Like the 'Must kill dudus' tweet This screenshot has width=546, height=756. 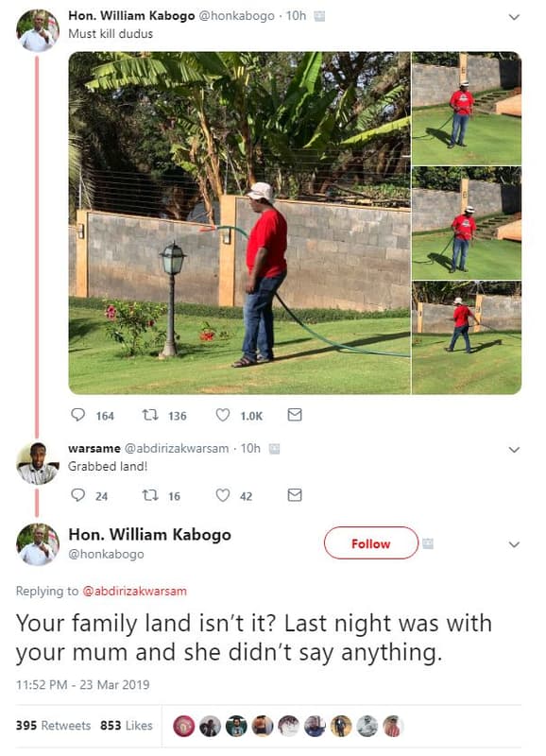click(x=224, y=416)
